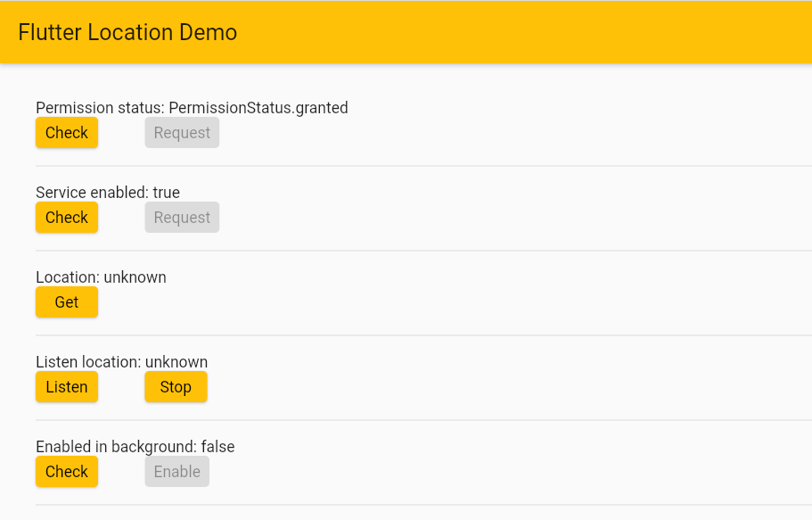Click the 'Listen location: unknown' label
The image size is (812, 520).
122,362
